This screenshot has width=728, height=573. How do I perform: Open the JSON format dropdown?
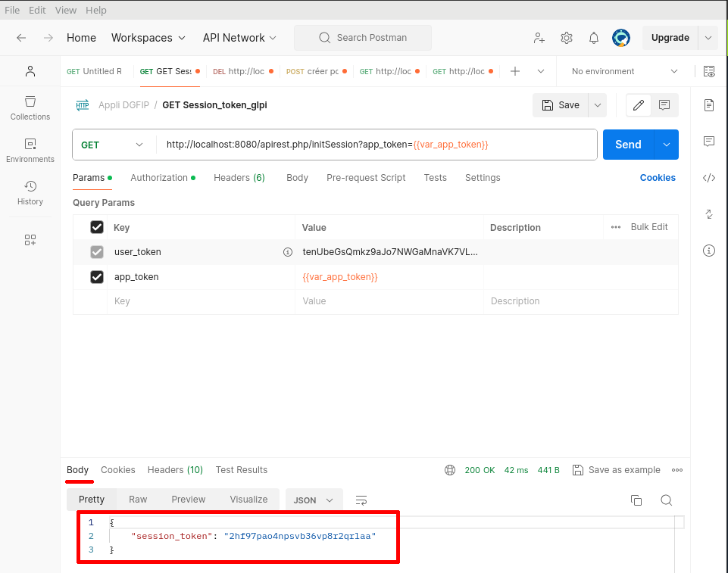314,500
